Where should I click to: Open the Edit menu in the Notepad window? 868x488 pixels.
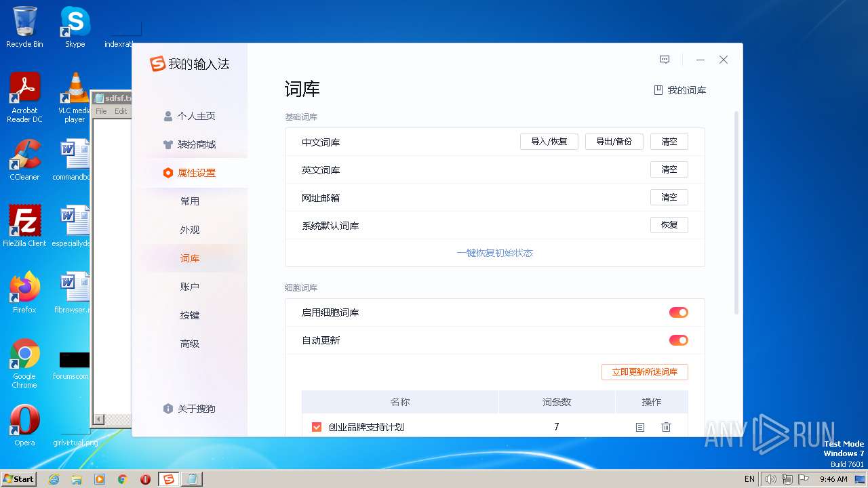(x=121, y=111)
